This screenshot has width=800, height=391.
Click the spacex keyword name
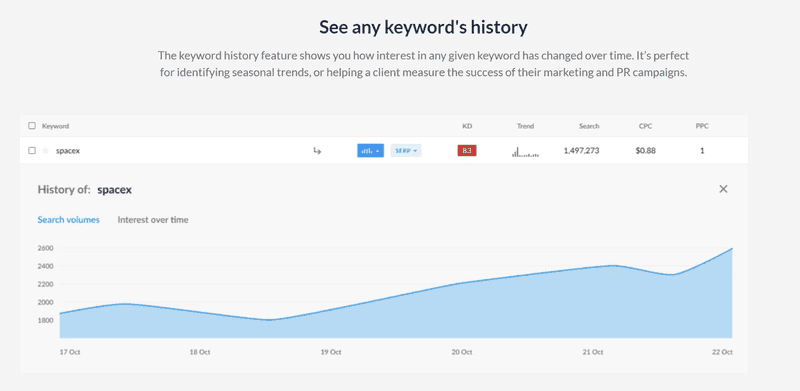[68, 151]
